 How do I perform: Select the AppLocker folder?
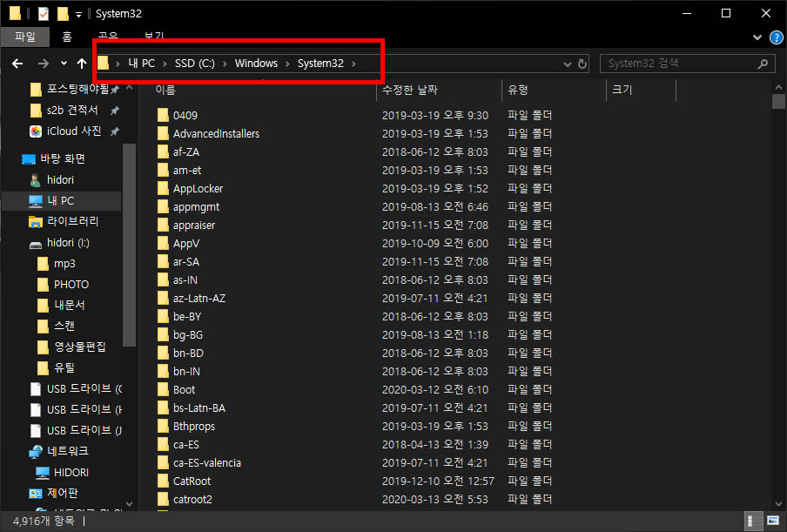pos(198,189)
